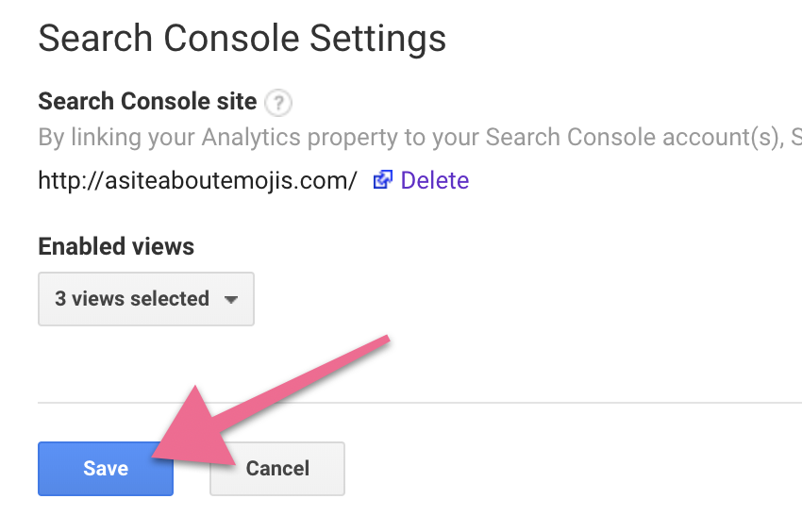Click the "Search Console Settings" heading
The image size is (802, 532).
[x=242, y=39]
